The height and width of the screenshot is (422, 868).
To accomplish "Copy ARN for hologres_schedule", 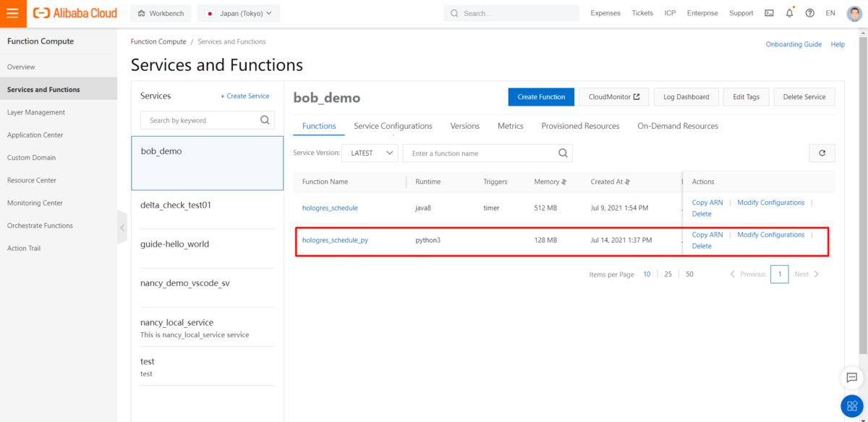I will point(707,203).
